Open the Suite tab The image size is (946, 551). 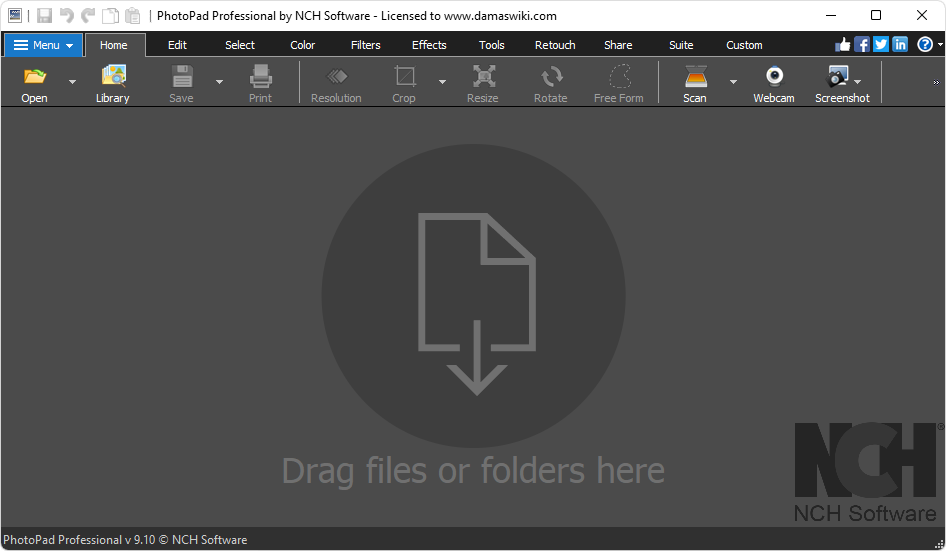pos(681,45)
